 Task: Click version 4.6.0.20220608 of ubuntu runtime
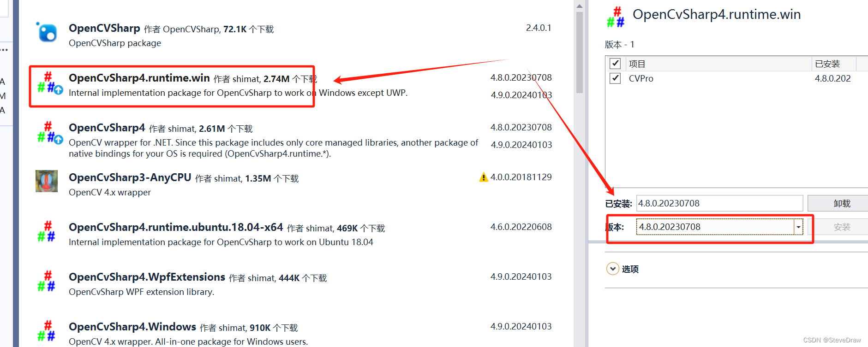tap(521, 227)
